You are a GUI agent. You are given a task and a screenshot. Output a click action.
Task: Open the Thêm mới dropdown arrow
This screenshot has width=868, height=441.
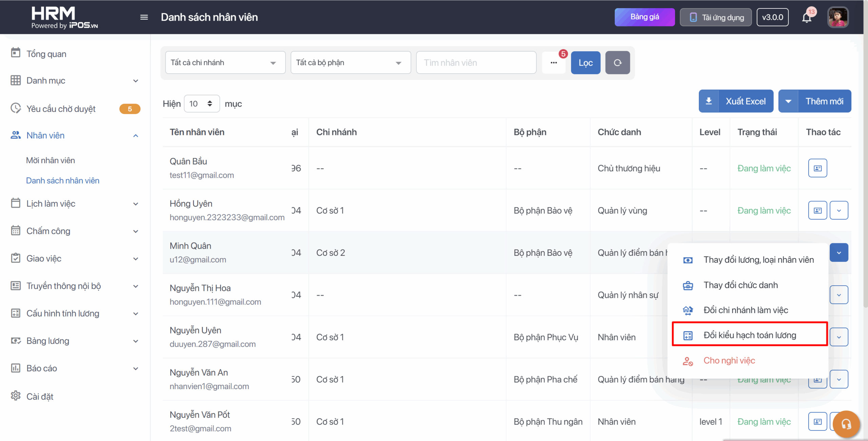[x=788, y=101]
